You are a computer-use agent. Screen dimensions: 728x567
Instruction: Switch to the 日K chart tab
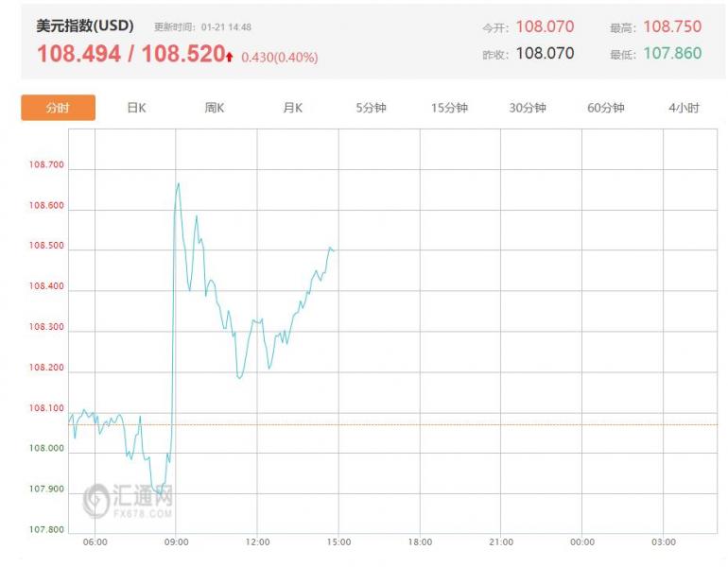[x=137, y=108]
